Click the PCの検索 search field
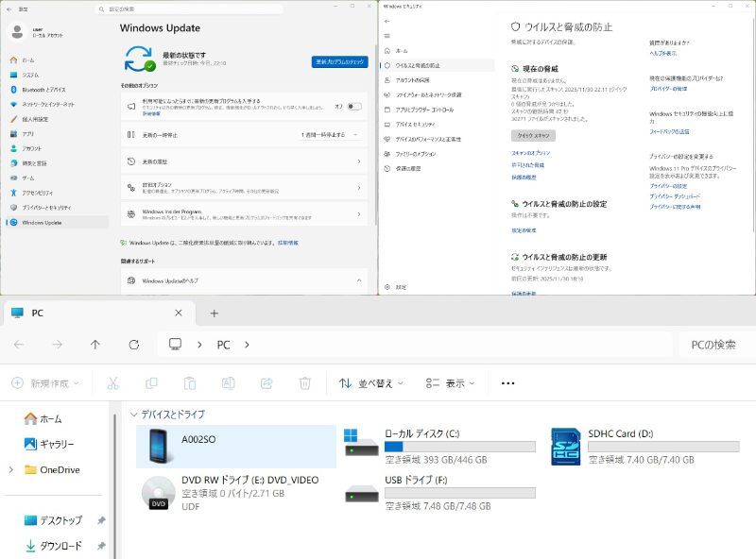This screenshot has width=756, height=559. [x=714, y=345]
